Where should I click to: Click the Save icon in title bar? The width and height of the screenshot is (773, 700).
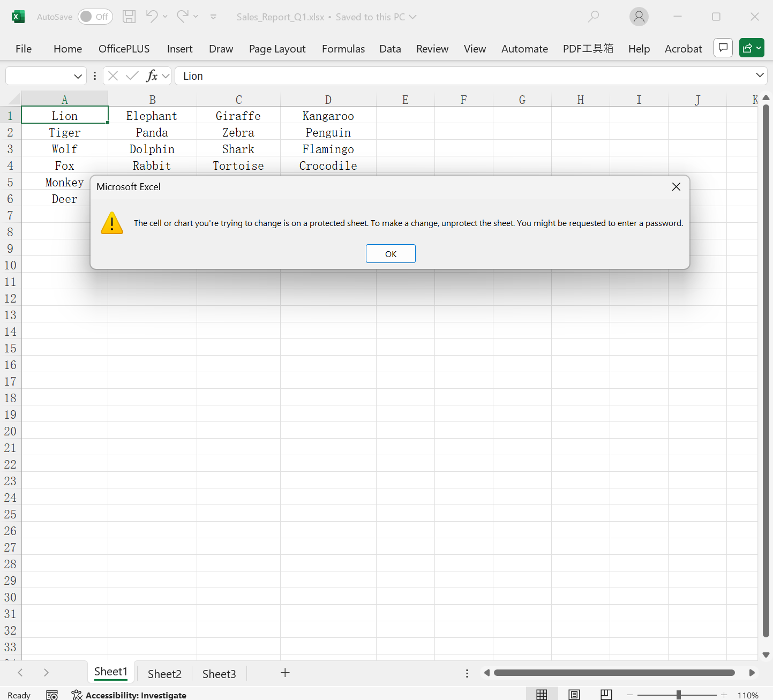(x=129, y=17)
